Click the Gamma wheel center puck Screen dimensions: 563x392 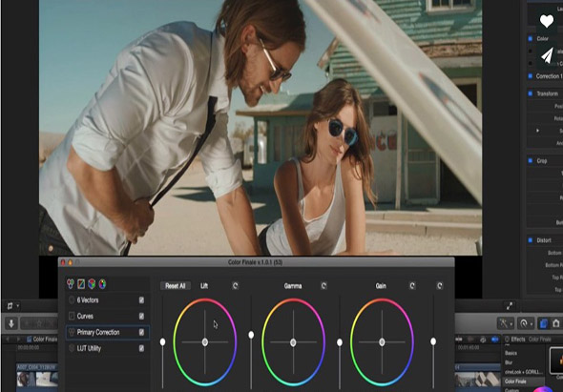point(293,342)
